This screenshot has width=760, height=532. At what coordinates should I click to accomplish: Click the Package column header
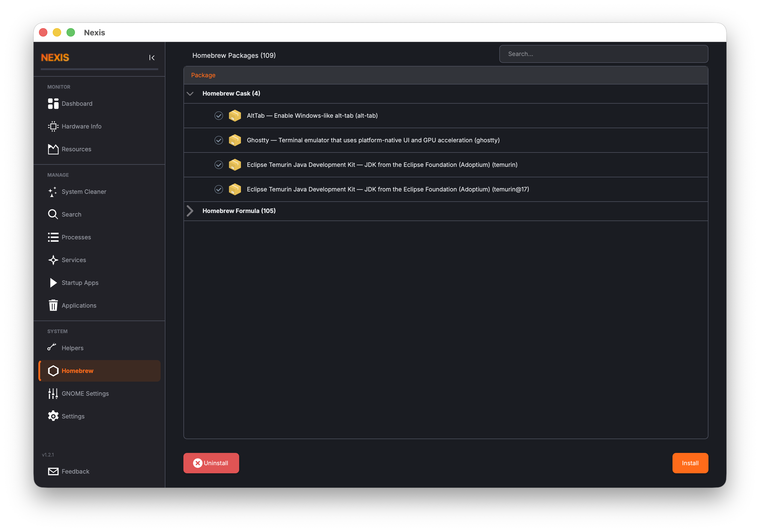coord(203,75)
